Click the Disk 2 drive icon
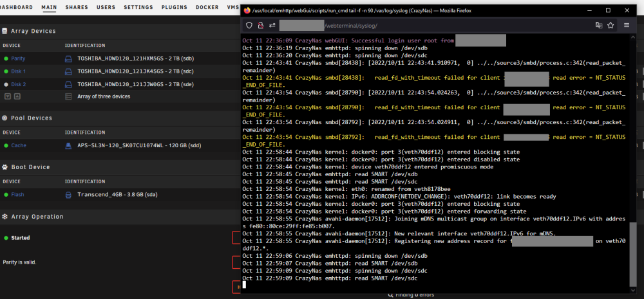The image size is (644, 299). [68, 84]
